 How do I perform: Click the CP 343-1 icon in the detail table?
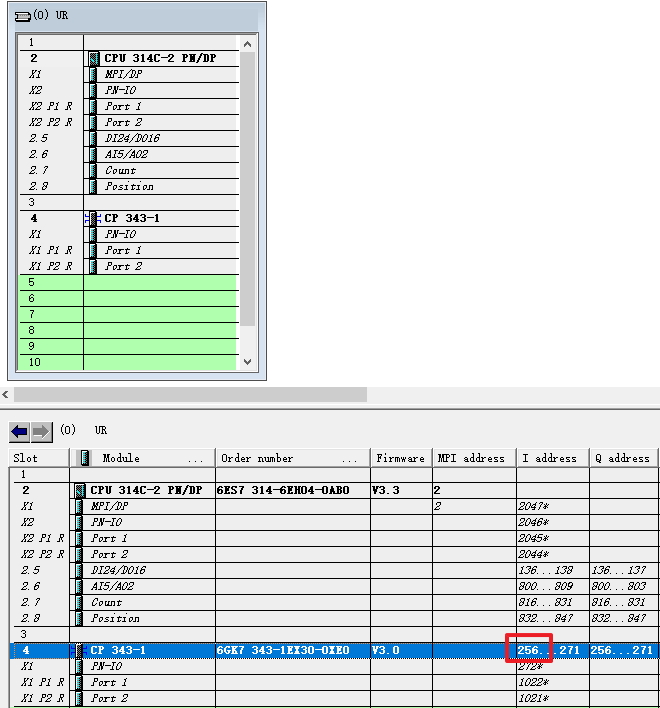tap(79, 650)
